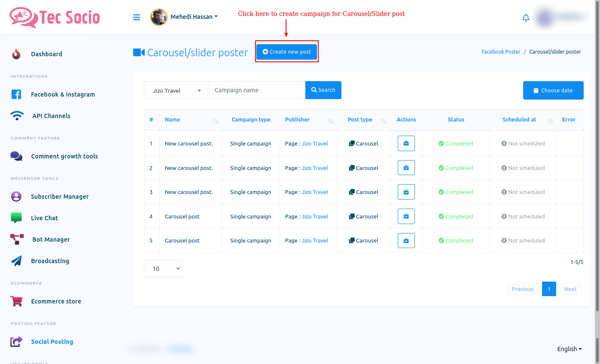Screen dimensions: 600x364
Task: Open Bot Manager from the sidebar
Action: (51, 240)
